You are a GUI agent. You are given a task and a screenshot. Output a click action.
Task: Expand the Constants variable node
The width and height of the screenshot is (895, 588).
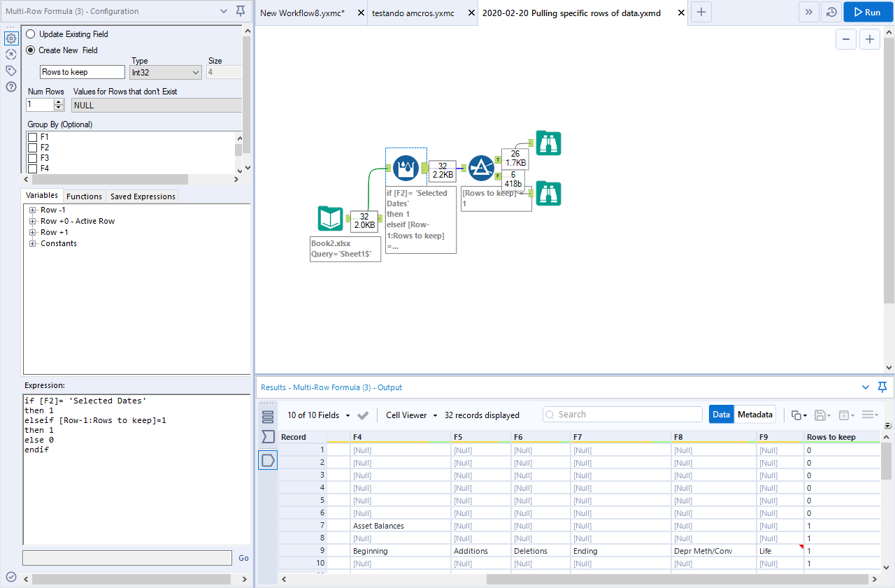coord(32,243)
